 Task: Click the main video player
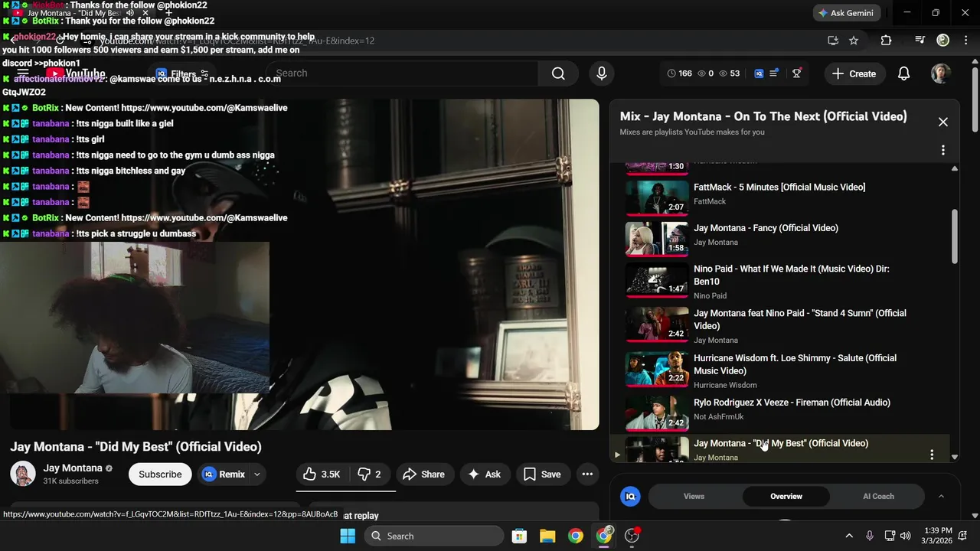(x=304, y=264)
